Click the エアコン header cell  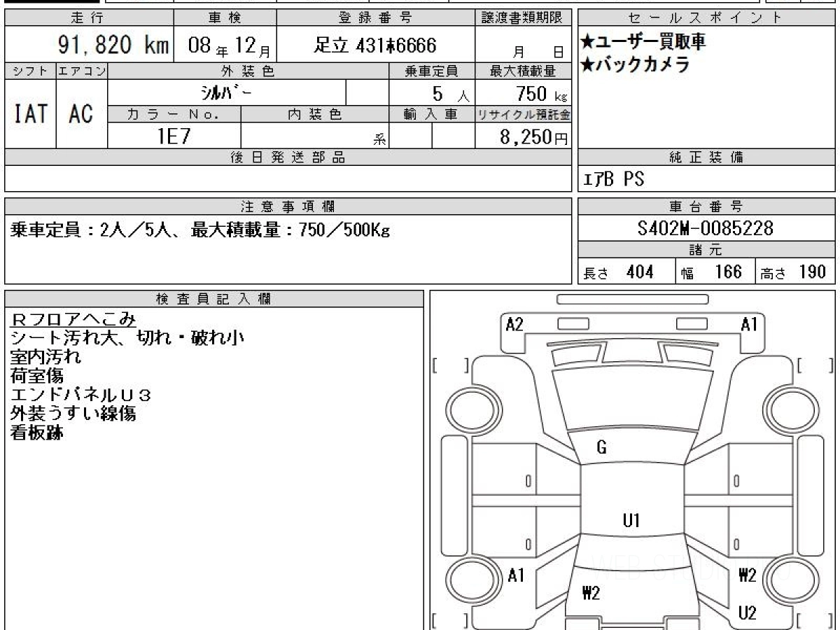[81, 71]
